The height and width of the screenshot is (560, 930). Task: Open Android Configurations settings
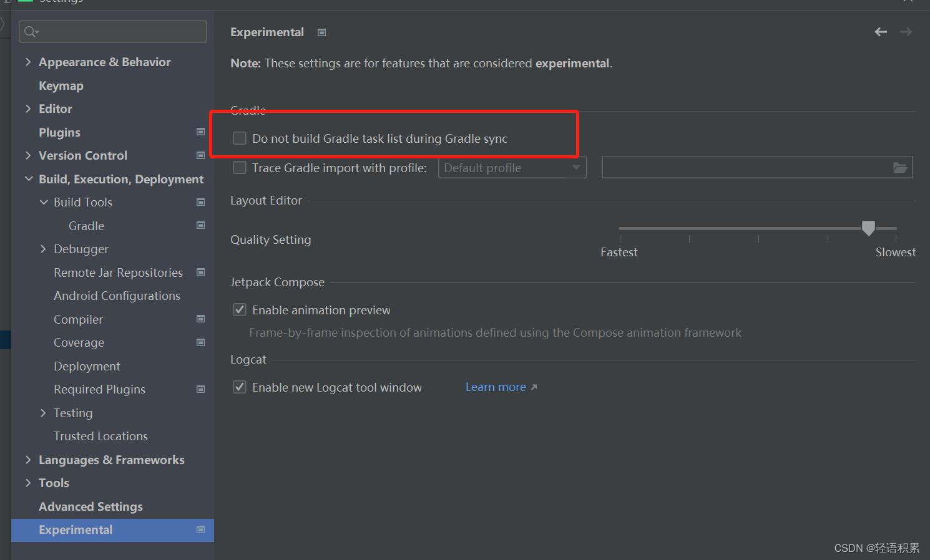117,296
